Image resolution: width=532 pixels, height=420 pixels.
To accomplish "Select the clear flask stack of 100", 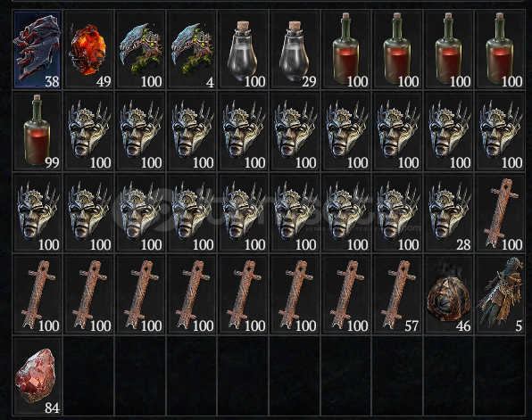I will click(244, 50).
